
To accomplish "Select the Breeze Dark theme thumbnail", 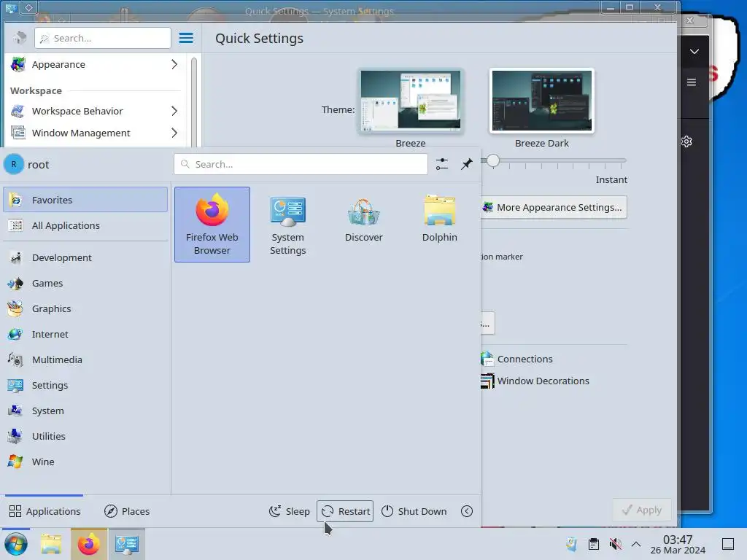I will [542, 101].
